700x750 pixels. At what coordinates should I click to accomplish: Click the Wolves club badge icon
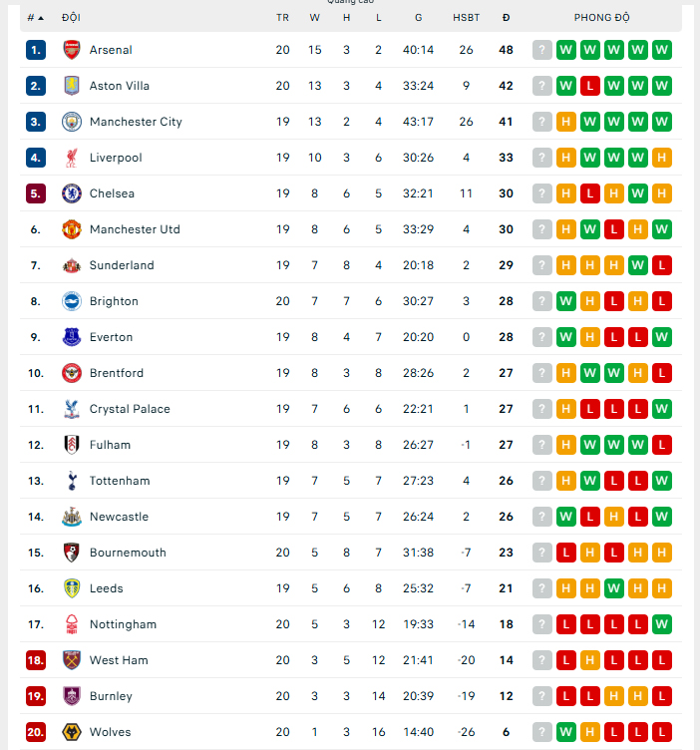[71, 732]
